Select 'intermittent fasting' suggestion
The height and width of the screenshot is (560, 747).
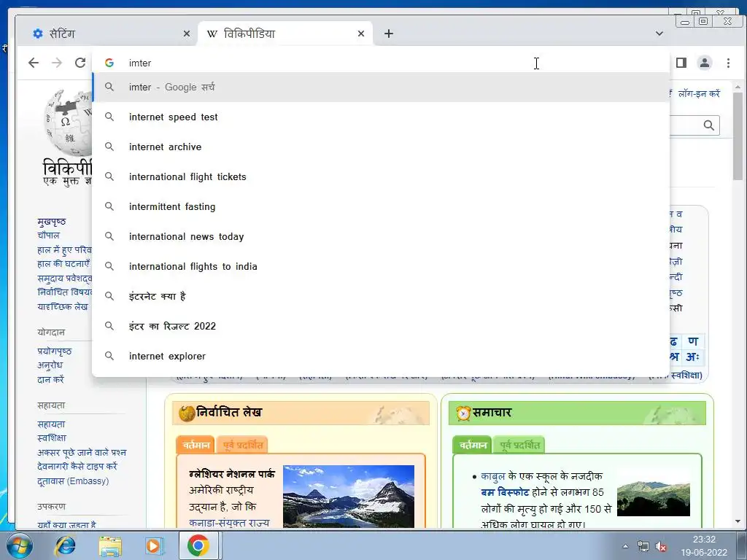tap(381, 206)
